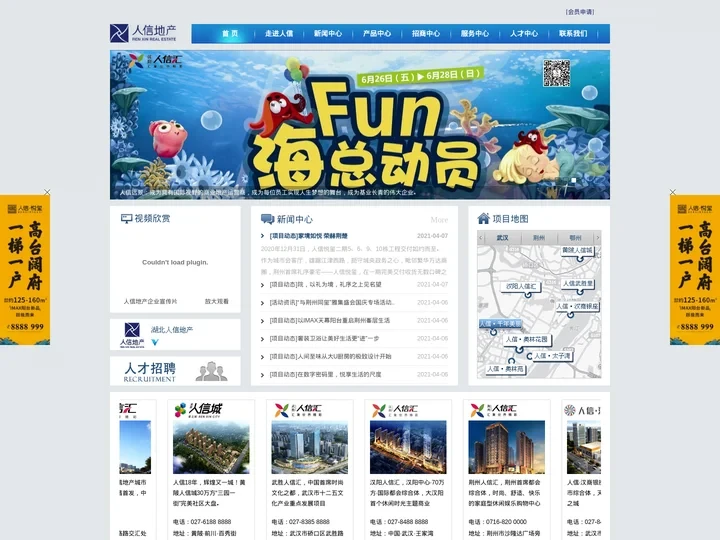Click the arrow before the 以IMAX天幕阳台 news item
This screenshot has width=720, height=540.
pos(262,321)
